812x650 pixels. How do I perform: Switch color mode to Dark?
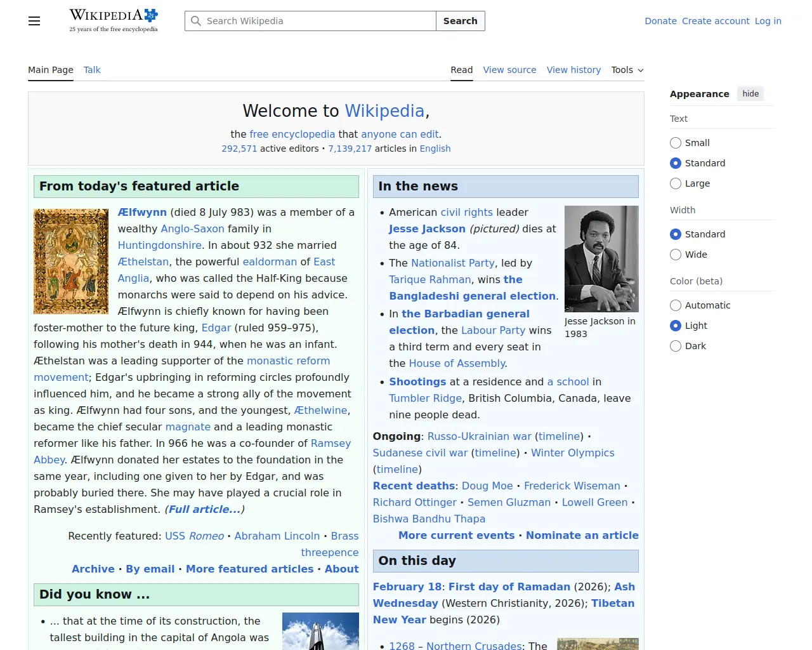point(676,346)
